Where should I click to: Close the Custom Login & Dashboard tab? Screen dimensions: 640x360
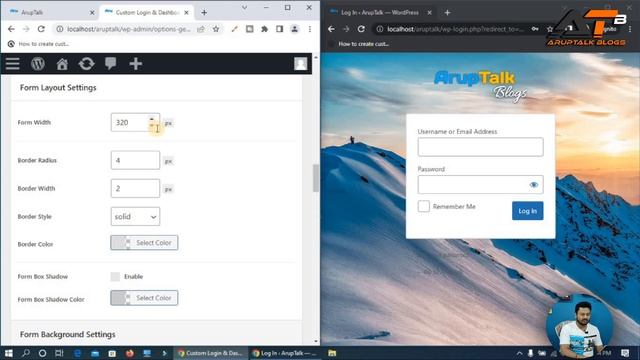click(x=186, y=13)
